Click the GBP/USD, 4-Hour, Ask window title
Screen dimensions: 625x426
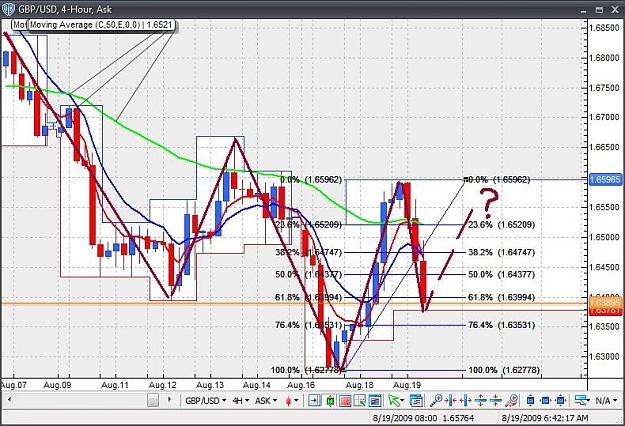[65, 9]
